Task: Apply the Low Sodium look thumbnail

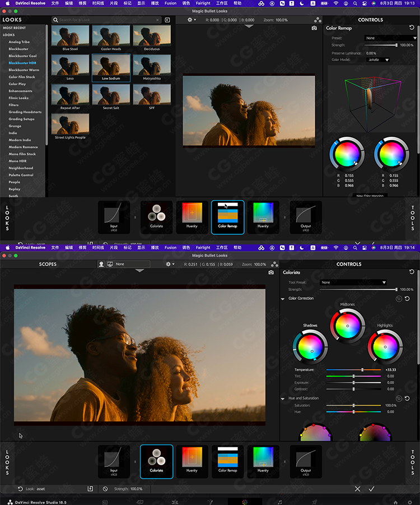Action: (x=111, y=68)
